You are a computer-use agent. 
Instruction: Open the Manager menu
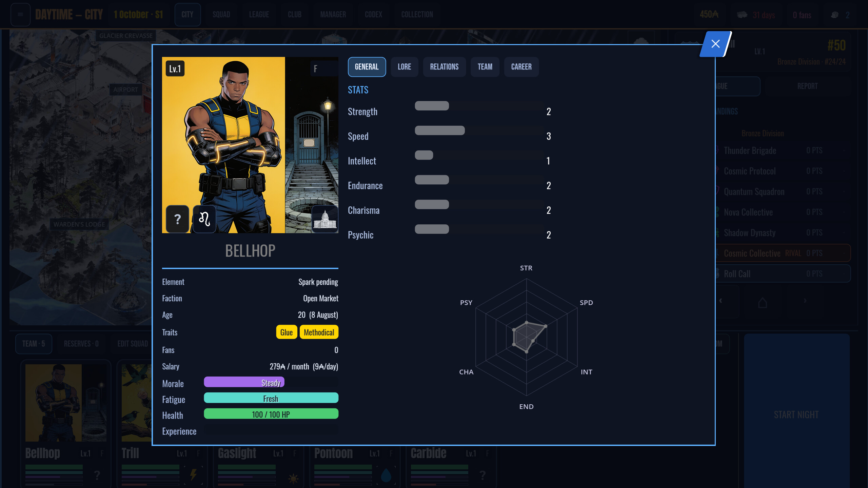point(333,15)
